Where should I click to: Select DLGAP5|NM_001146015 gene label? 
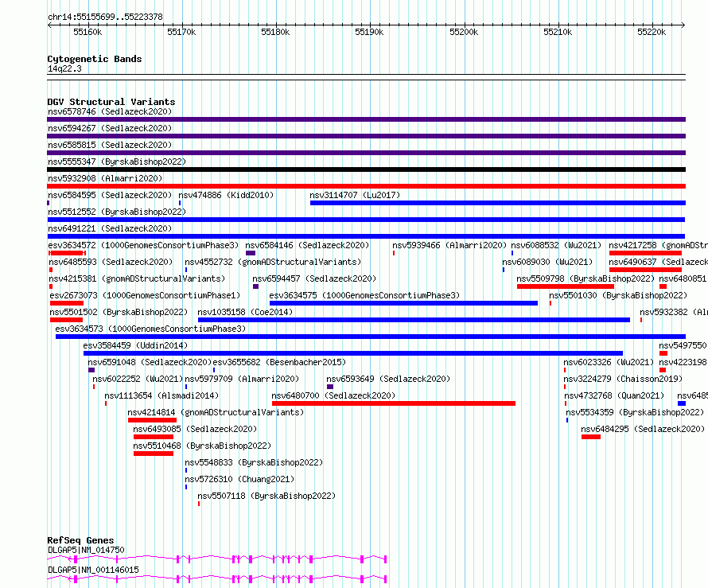[x=93, y=570]
